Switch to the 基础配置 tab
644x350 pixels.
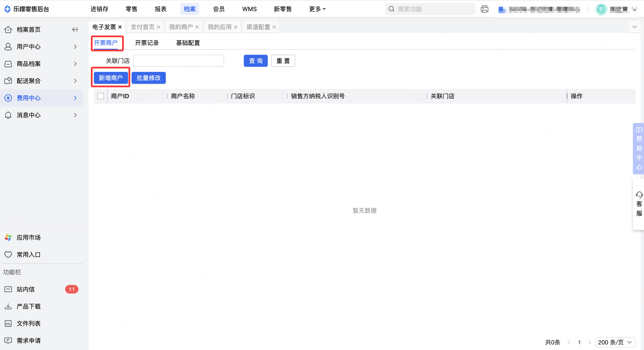click(188, 43)
